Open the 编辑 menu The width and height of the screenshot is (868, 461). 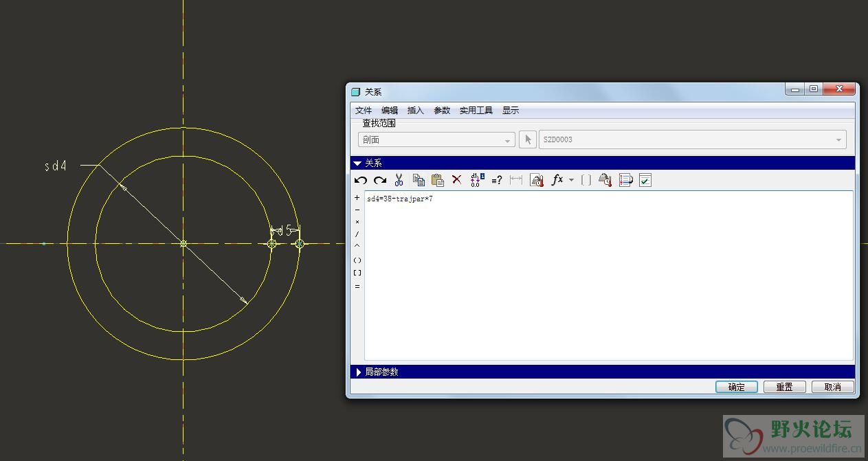point(390,111)
